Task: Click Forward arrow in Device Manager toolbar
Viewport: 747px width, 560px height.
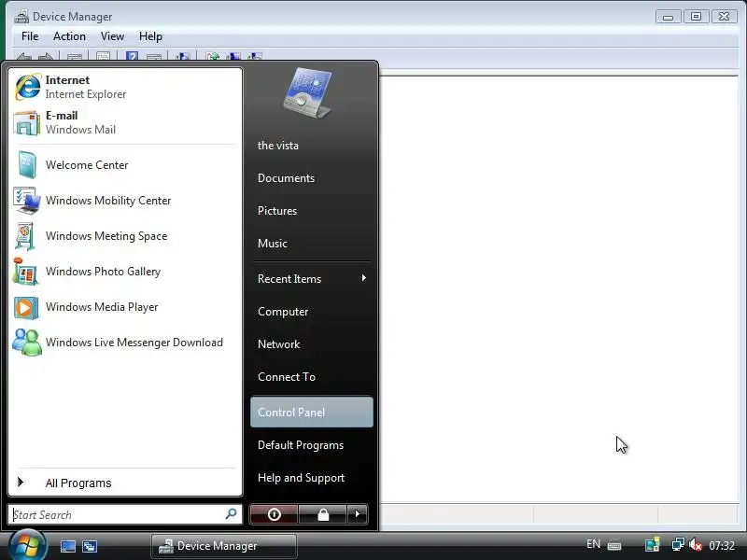Action: (46, 56)
